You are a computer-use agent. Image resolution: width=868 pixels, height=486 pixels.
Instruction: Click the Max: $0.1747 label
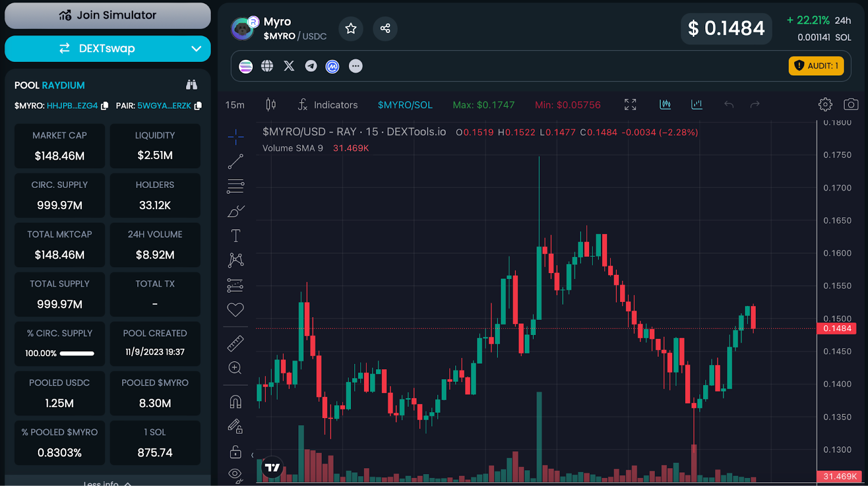pyautogui.click(x=484, y=105)
